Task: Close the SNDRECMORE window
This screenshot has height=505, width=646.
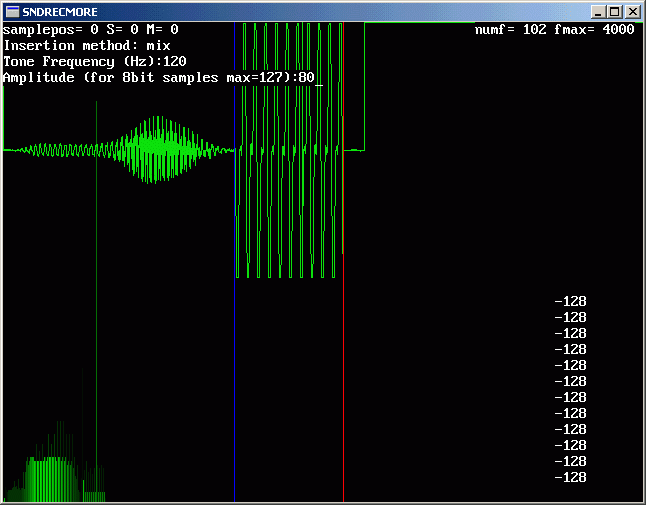Action: pos(631,12)
